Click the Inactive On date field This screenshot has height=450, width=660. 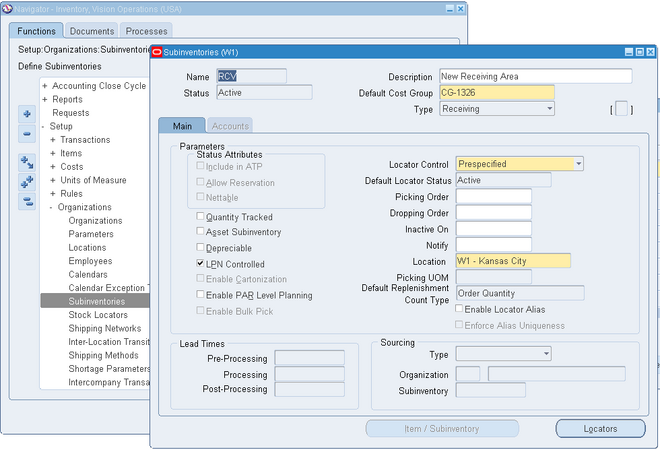pos(494,229)
